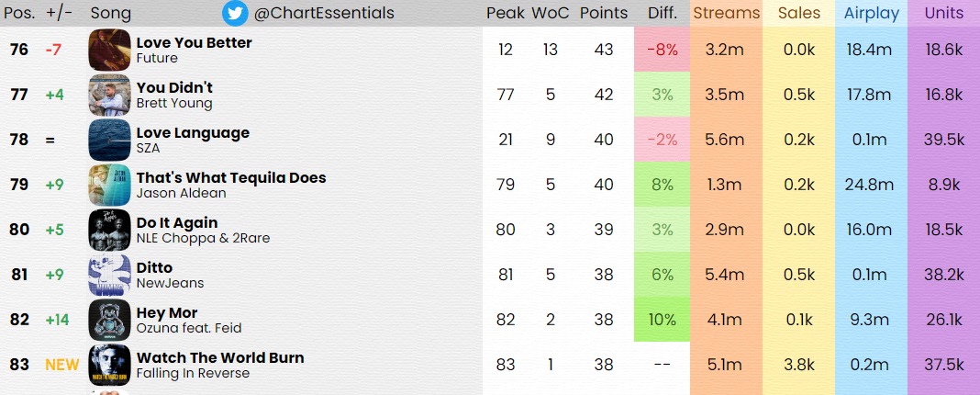
Task: Click the 10% green Diff. cell
Action: (662, 320)
